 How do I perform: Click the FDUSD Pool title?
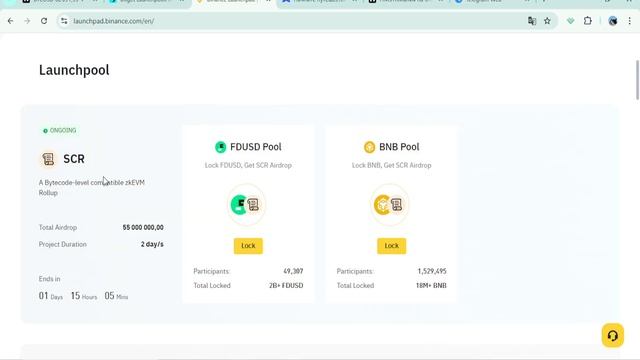(256, 147)
